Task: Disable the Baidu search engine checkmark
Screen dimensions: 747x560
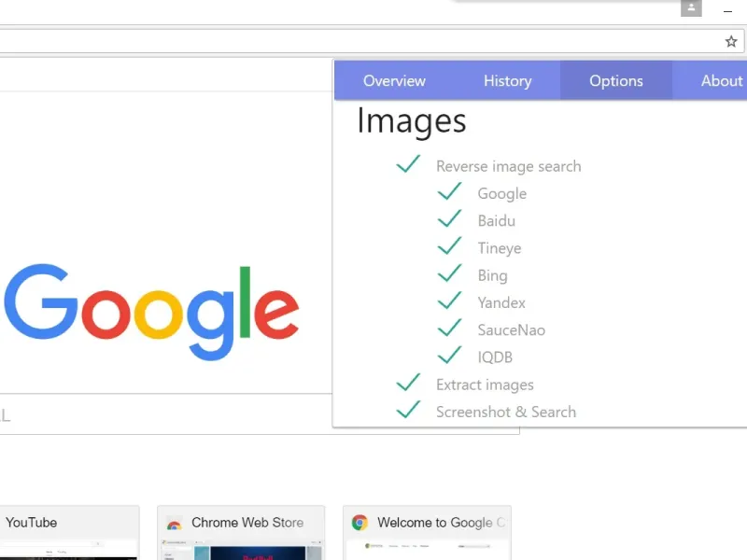Action: [x=450, y=219]
